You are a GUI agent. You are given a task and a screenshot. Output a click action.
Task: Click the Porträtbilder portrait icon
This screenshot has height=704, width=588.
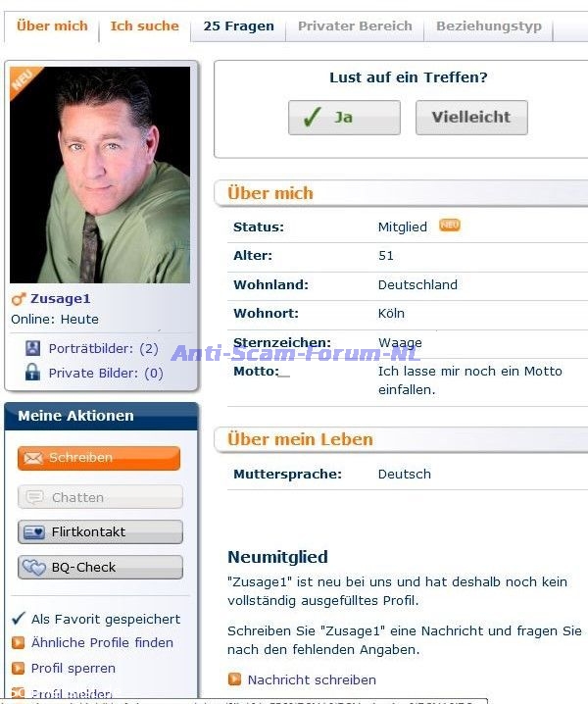coord(32,348)
